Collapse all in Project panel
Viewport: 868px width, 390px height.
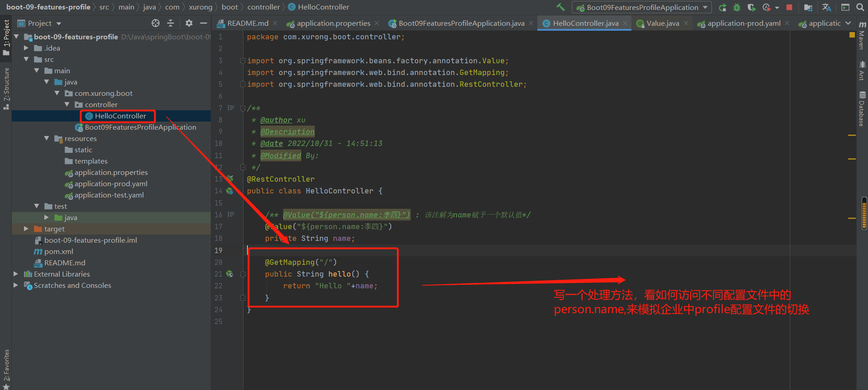[171, 23]
